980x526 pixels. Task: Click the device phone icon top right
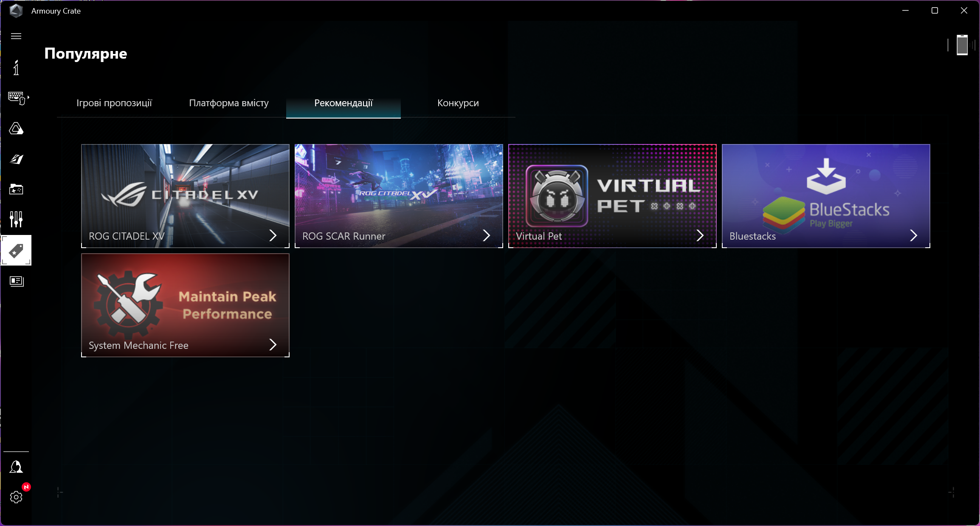pos(962,45)
